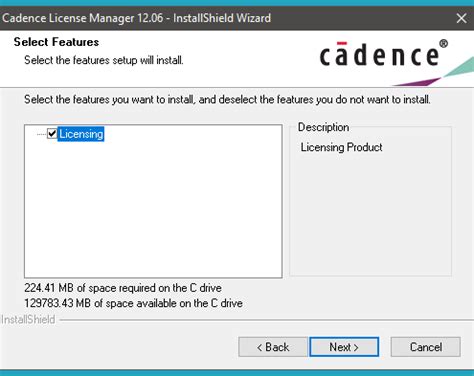Uncheck the Licensing feature checkbox
This screenshot has width=474, height=376.
click(52, 134)
